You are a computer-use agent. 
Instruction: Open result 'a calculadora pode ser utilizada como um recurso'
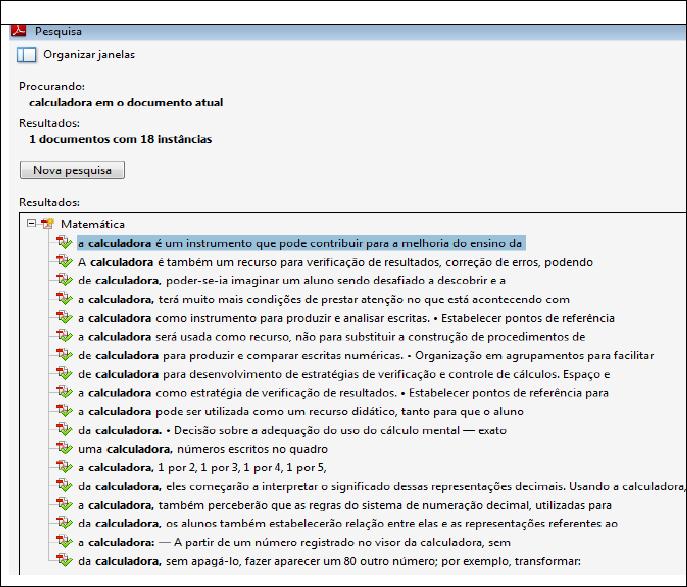pos(301,412)
